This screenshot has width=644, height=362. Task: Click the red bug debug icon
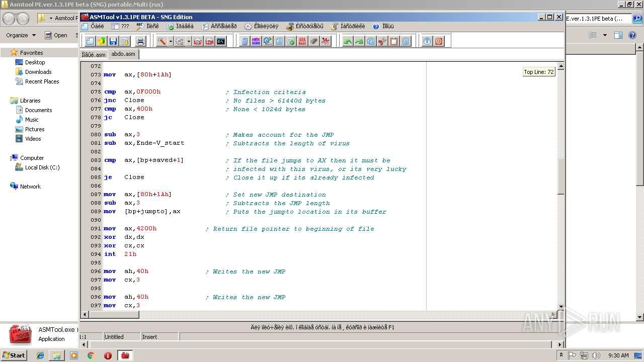click(x=326, y=41)
